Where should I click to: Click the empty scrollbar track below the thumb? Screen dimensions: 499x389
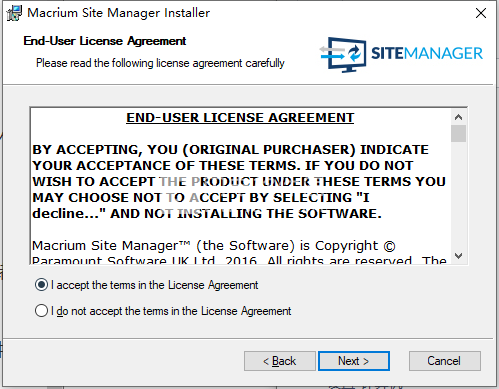coord(458,195)
